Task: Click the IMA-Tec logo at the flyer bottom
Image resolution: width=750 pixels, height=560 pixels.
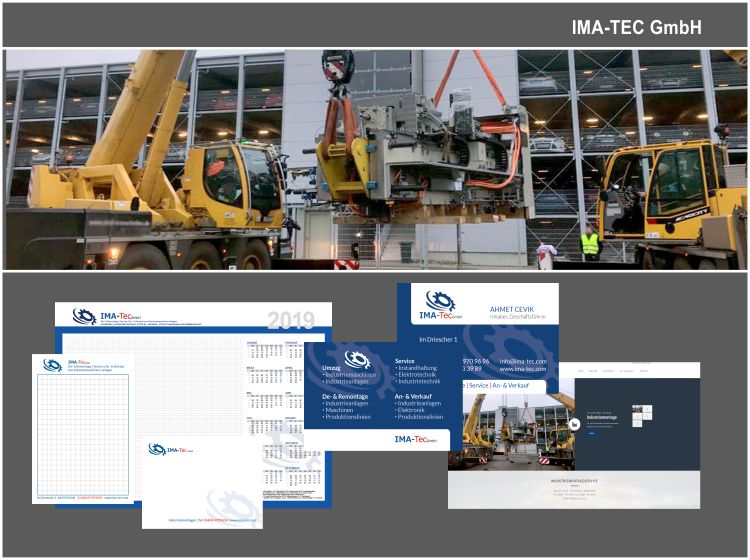Action: [419, 438]
